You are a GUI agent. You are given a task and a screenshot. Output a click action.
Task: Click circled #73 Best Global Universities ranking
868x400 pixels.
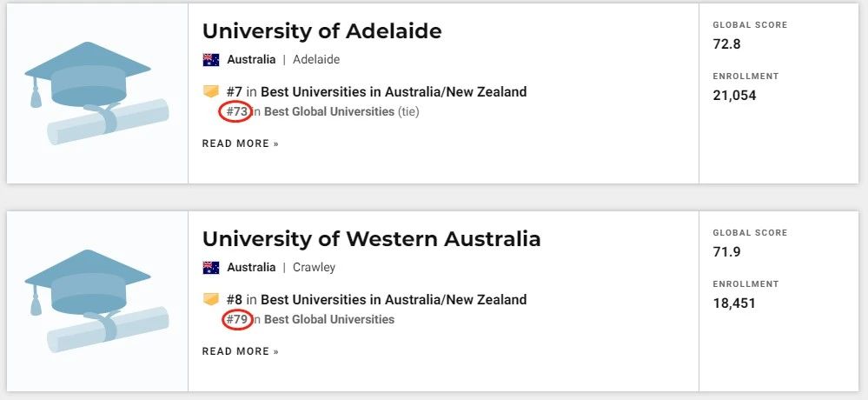tap(237, 111)
